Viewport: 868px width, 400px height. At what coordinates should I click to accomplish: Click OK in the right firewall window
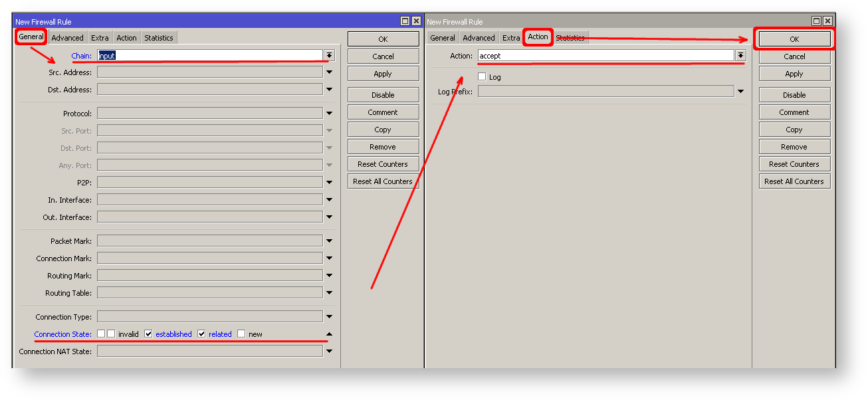(x=794, y=39)
